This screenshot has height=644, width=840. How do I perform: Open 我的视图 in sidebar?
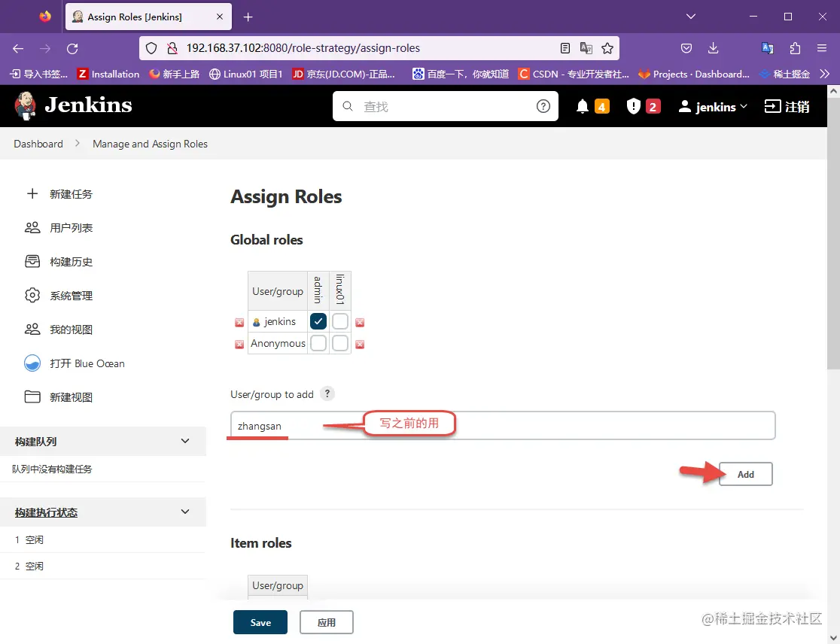(x=59, y=330)
